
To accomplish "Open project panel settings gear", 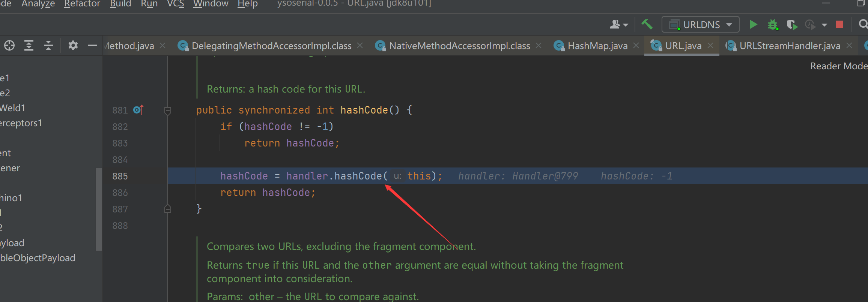I will coord(73,46).
